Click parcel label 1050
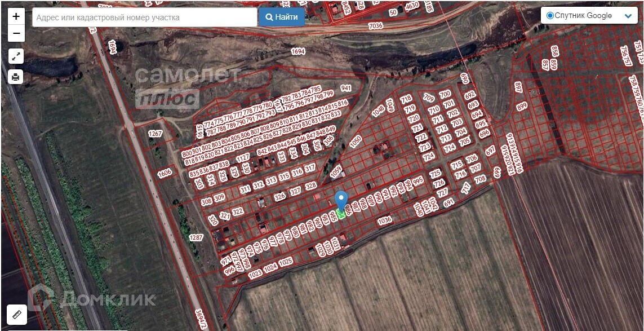 (356, 141)
